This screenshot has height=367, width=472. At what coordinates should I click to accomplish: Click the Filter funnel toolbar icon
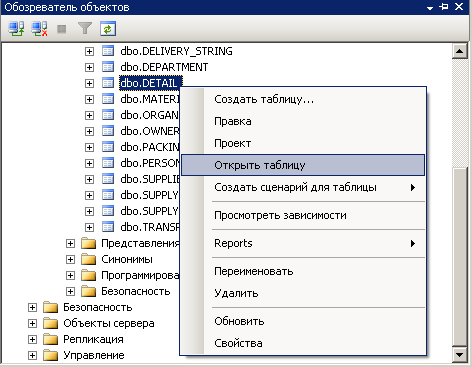85,29
